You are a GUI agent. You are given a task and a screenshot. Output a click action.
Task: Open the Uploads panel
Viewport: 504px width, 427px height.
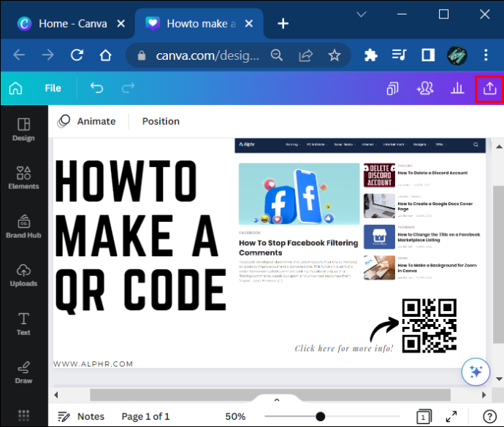tap(23, 275)
